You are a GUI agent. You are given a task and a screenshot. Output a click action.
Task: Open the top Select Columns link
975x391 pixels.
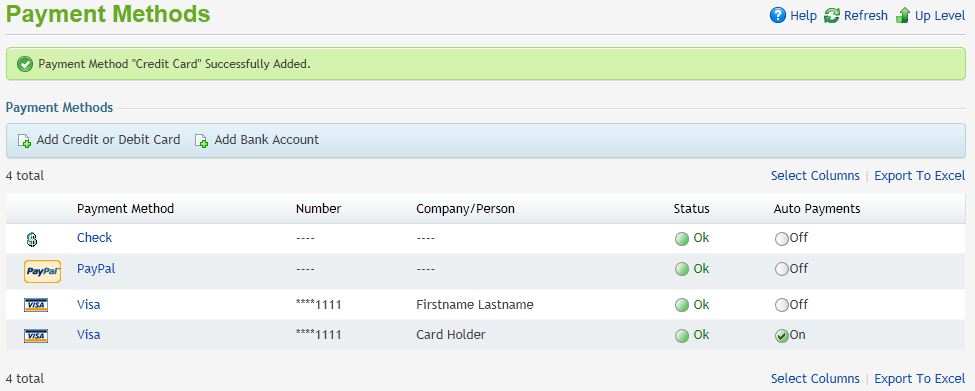pyautogui.click(x=815, y=176)
